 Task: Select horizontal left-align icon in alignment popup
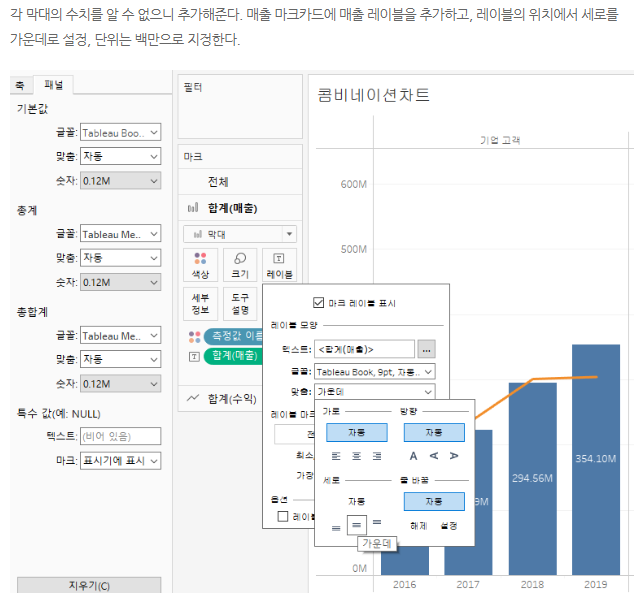click(x=336, y=456)
